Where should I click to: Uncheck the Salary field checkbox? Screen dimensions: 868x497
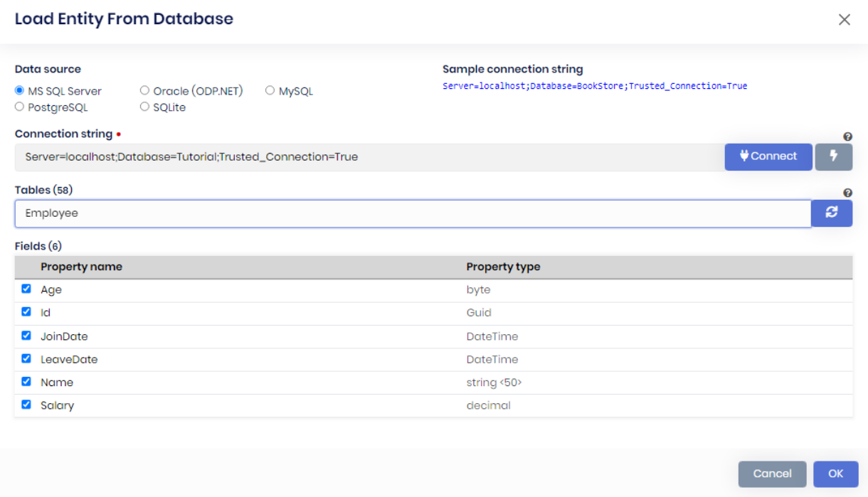point(26,405)
